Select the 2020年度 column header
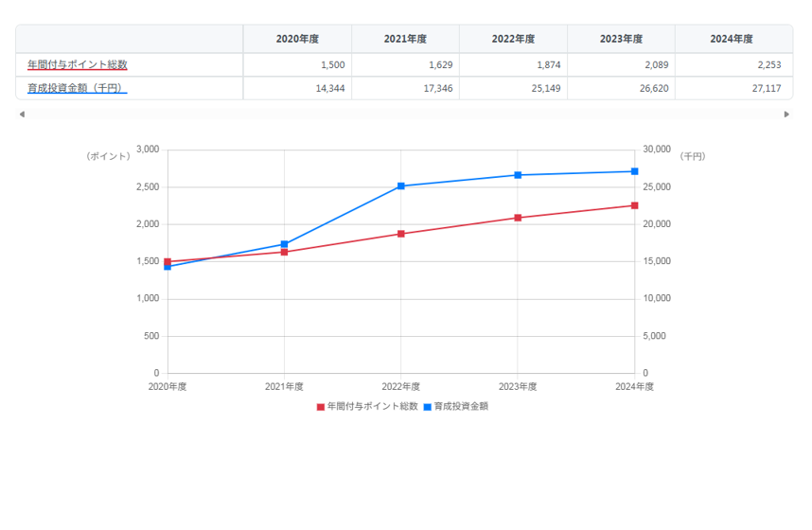Viewport: 812px width, 530px height. pos(297,39)
